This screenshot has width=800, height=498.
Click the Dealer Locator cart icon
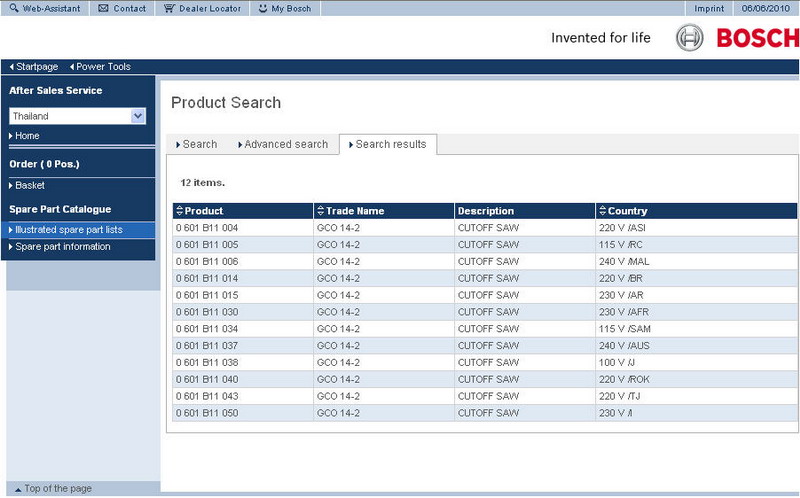tap(169, 8)
